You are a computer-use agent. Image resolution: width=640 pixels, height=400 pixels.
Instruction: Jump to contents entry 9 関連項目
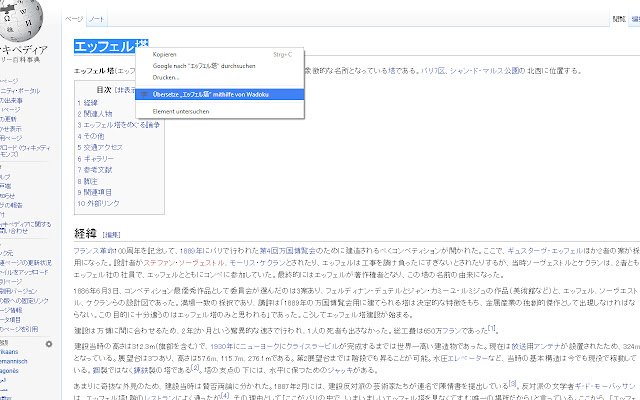point(95,192)
